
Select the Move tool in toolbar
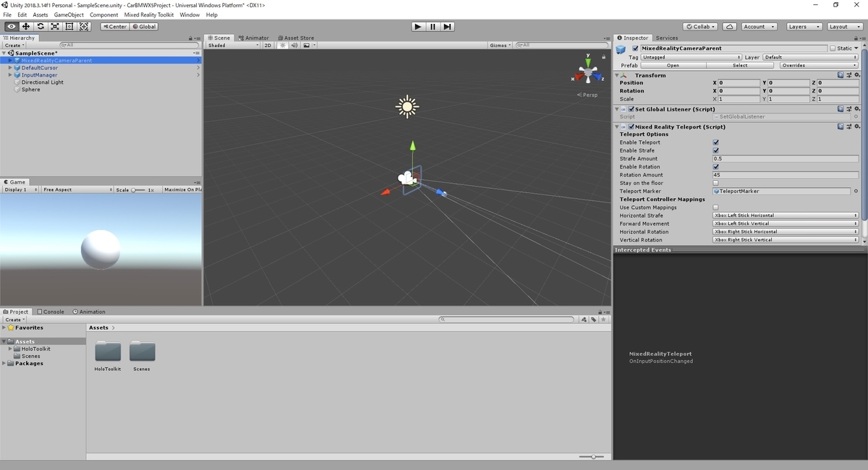click(x=25, y=26)
